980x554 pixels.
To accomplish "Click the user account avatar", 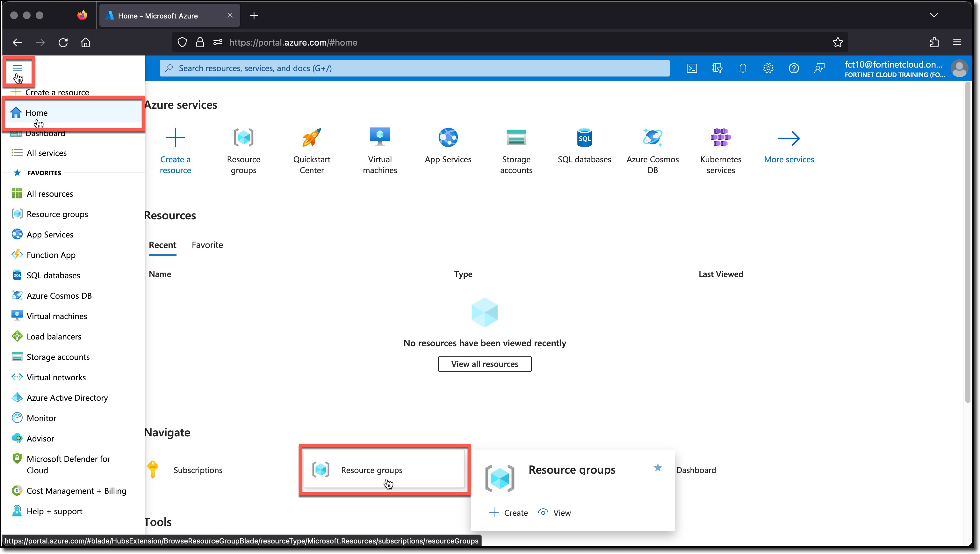I will tap(959, 69).
